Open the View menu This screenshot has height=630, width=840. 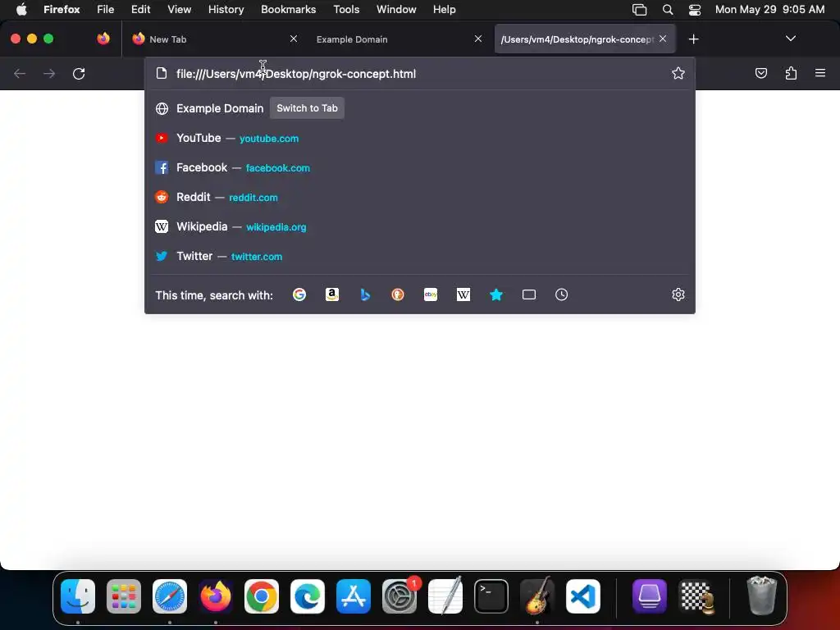coord(179,10)
